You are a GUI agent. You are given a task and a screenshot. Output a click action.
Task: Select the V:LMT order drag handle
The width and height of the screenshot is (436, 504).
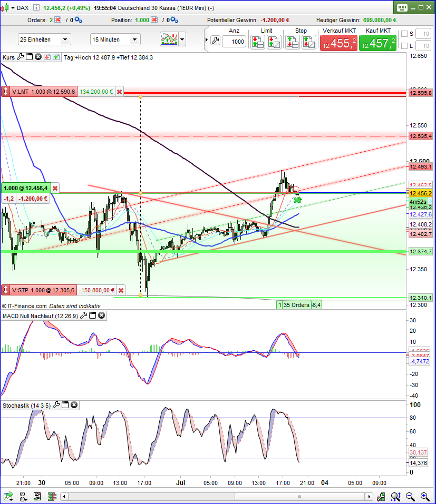coord(5,92)
